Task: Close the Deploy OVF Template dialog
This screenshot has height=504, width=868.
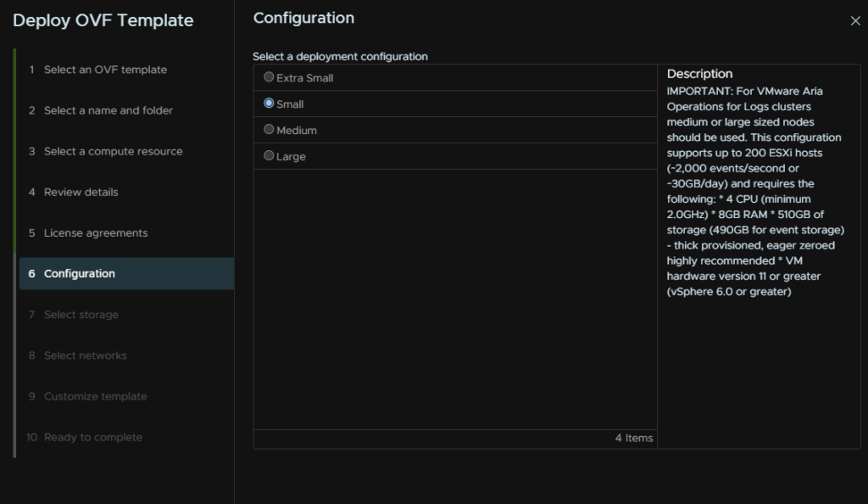Action: coord(855,21)
